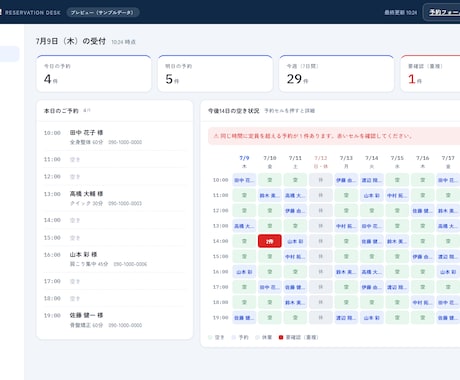Click the 18:00 空き slot in today's list
This screenshot has width=460, height=380.
[x=114, y=298]
